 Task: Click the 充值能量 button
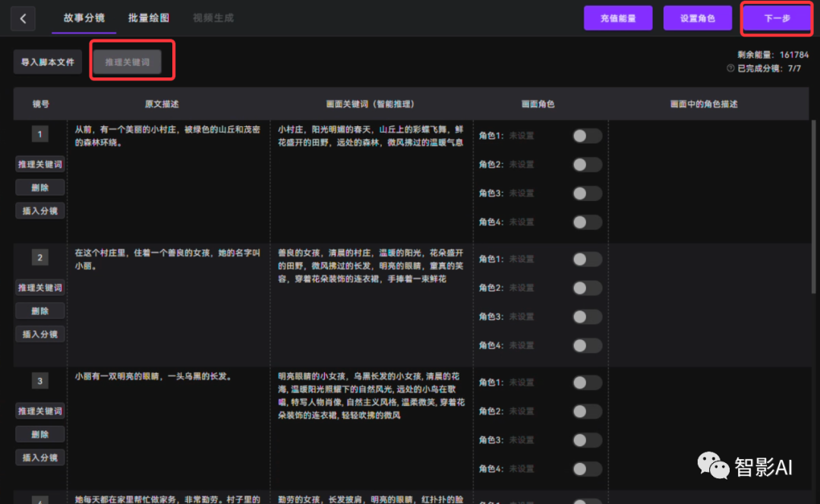(x=618, y=17)
